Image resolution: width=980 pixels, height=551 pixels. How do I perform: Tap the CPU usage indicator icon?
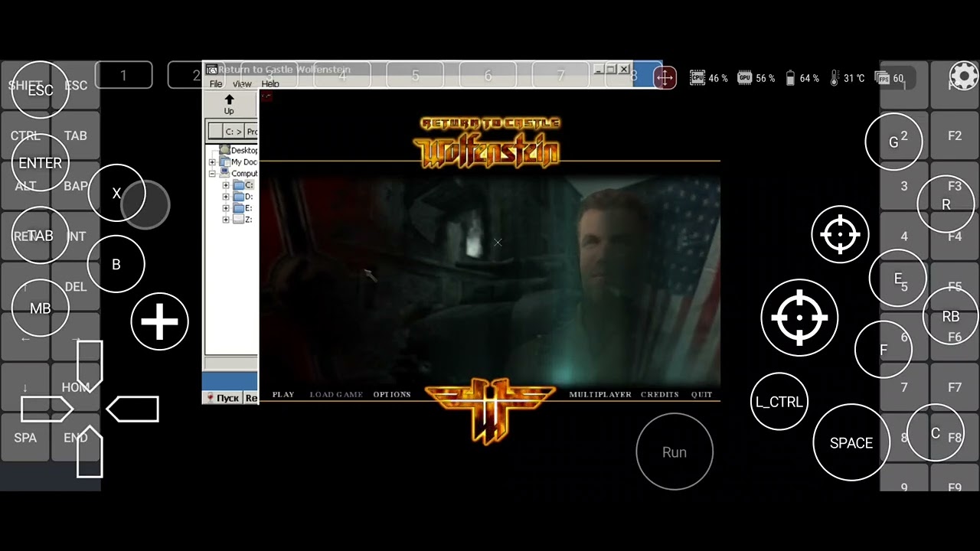pyautogui.click(x=697, y=77)
